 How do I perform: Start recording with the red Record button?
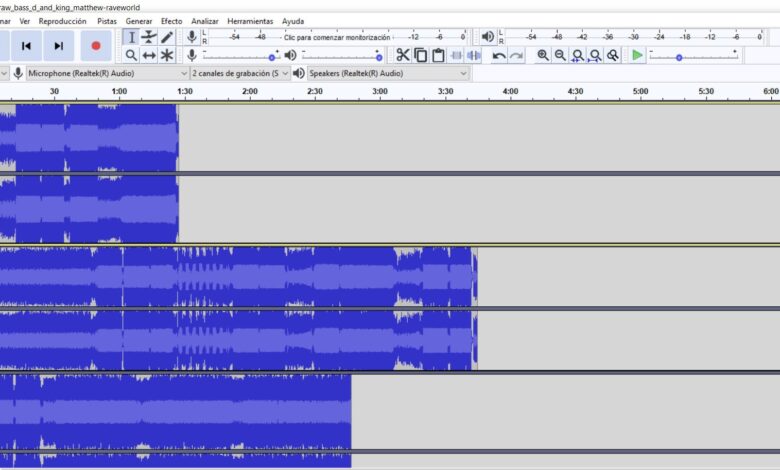96,46
